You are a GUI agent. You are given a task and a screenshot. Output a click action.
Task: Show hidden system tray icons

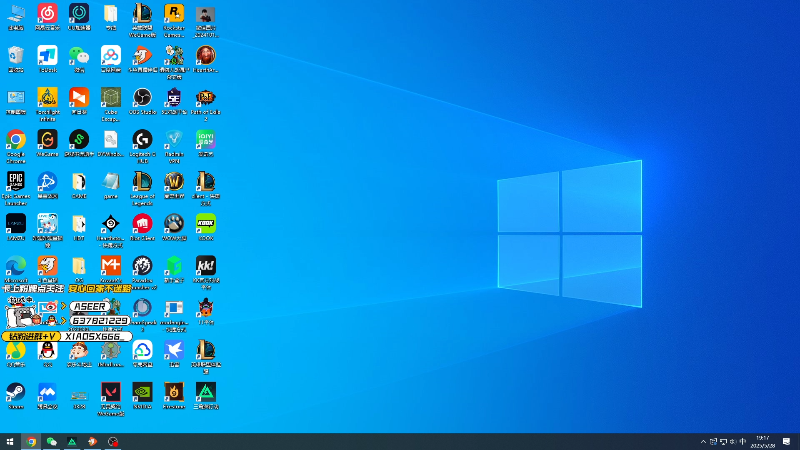[704, 442]
